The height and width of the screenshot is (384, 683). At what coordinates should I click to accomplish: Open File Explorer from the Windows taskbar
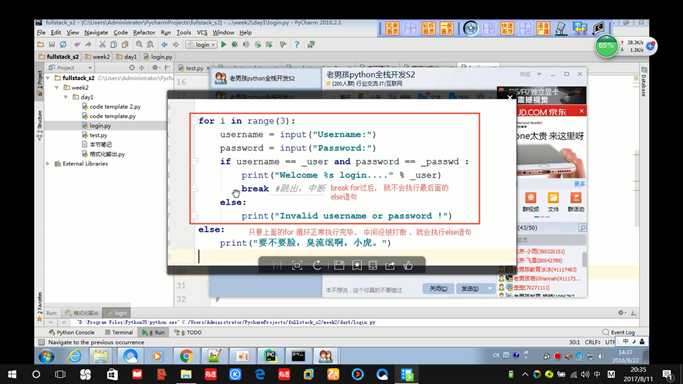(186, 374)
